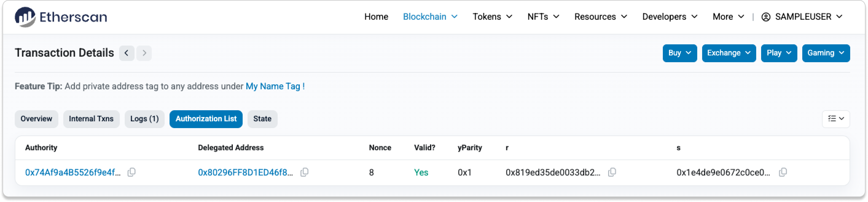
Task: Select the State tab
Action: click(x=262, y=119)
